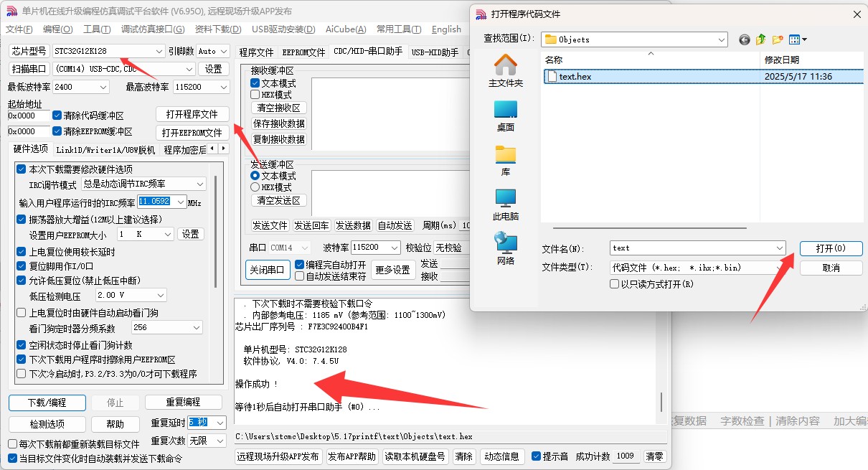Click the hardware options panel vertical scrollbar
The width and height of the screenshot is (868, 470).
(214, 232)
